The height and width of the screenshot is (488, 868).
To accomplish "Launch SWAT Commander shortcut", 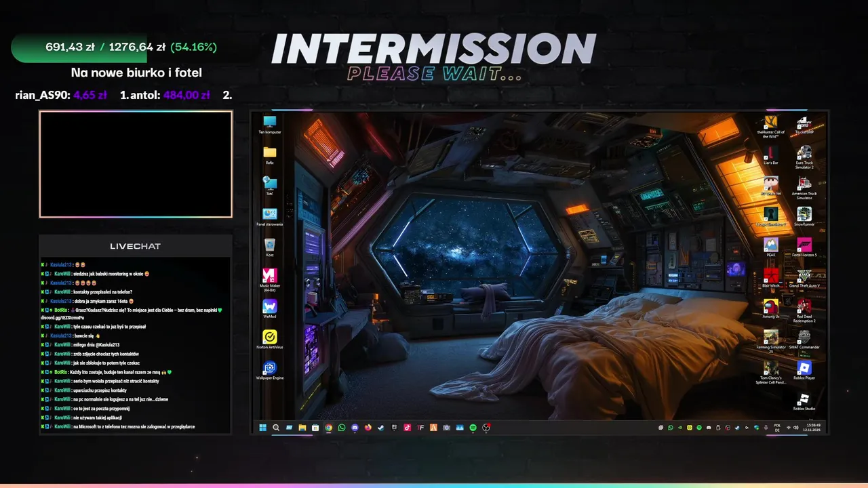I will [804, 339].
